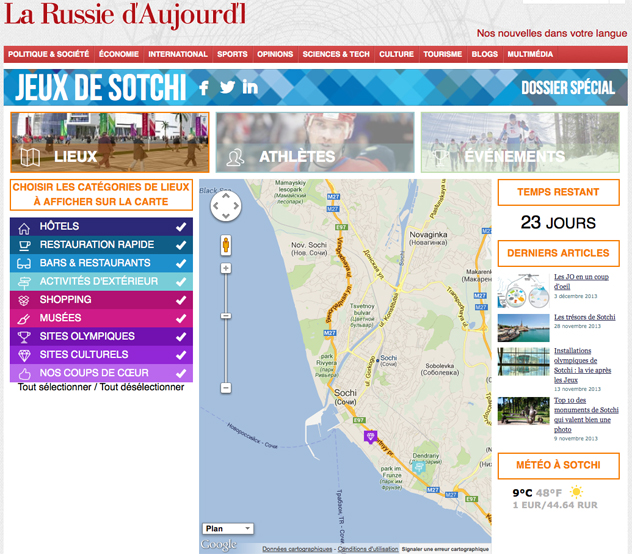The image size is (632, 554).
Task: Share on LinkedIn via banner icon
Action: pyautogui.click(x=250, y=87)
